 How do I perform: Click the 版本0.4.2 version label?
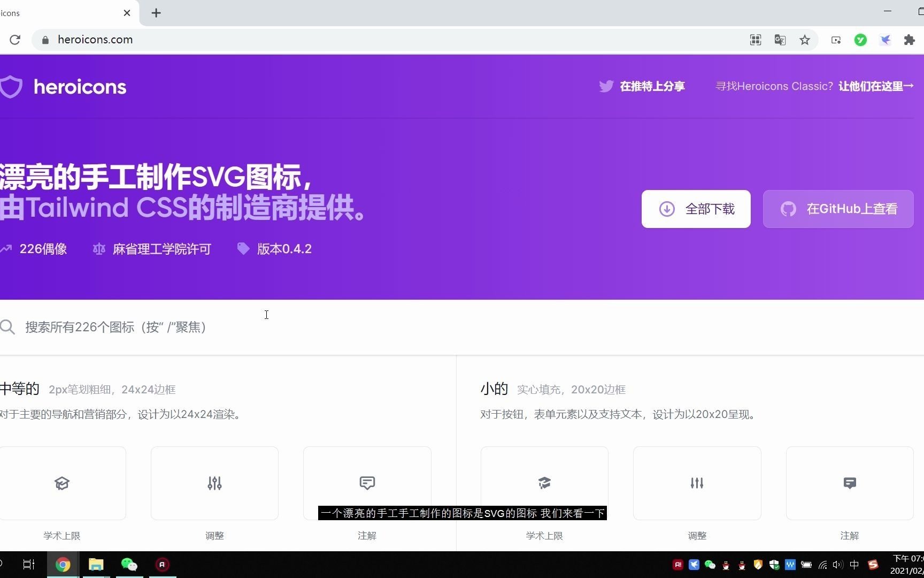coord(284,249)
